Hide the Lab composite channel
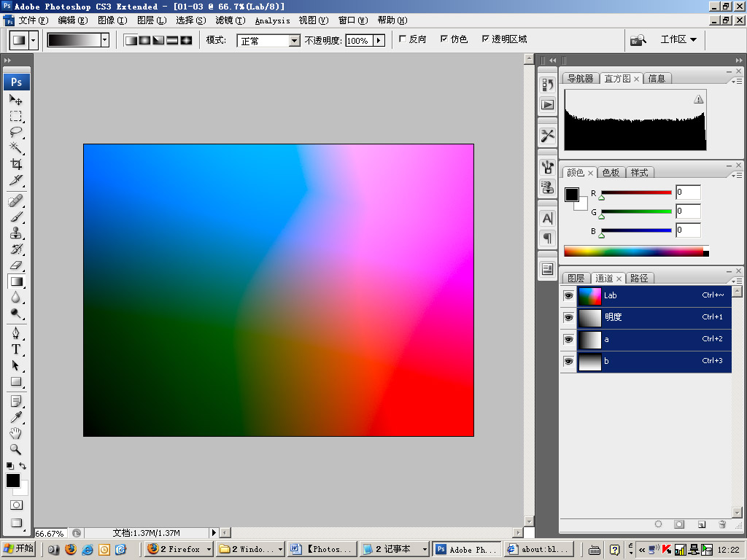This screenshot has height=560, width=747. click(568, 296)
